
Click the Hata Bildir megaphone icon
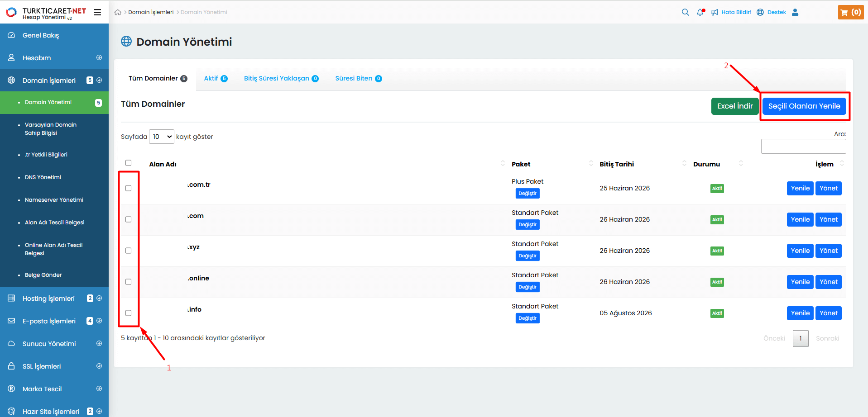click(715, 12)
